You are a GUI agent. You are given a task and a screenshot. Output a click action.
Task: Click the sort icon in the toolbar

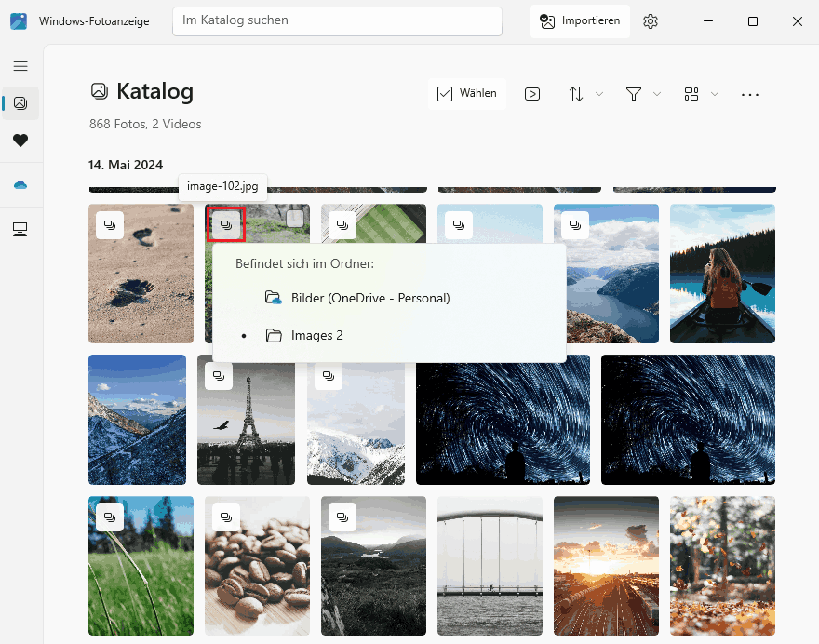pyautogui.click(x=577, y=93)
